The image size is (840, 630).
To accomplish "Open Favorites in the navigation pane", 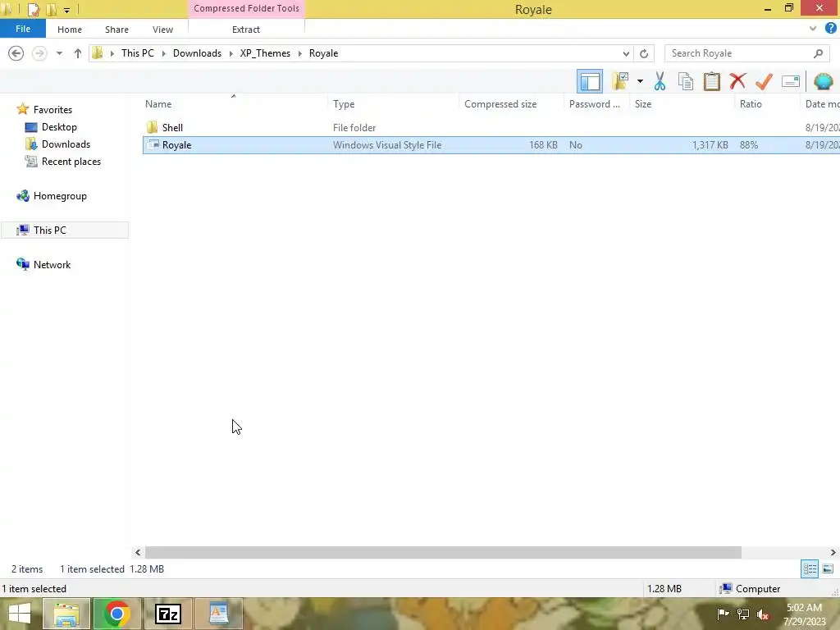I will click(x=52, y=109).
